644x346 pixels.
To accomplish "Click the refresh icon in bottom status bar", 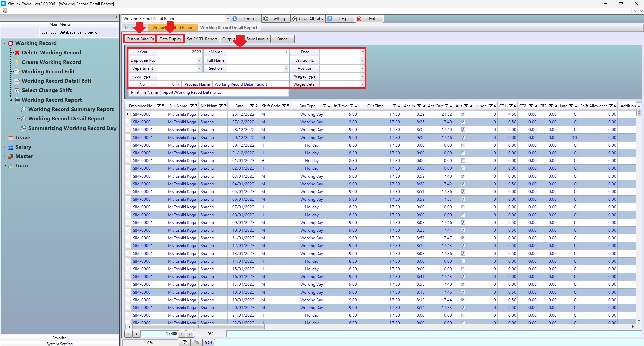I will pos(185,342).
